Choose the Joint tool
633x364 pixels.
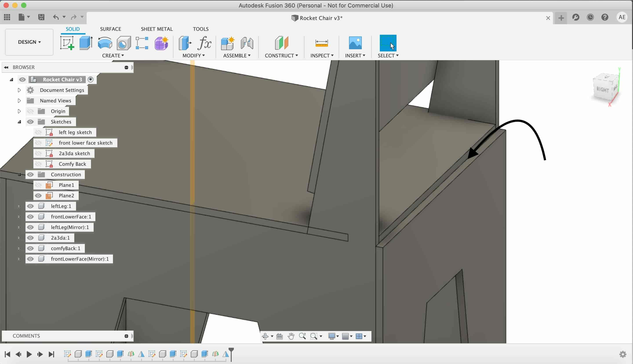(x=247, y=43)
